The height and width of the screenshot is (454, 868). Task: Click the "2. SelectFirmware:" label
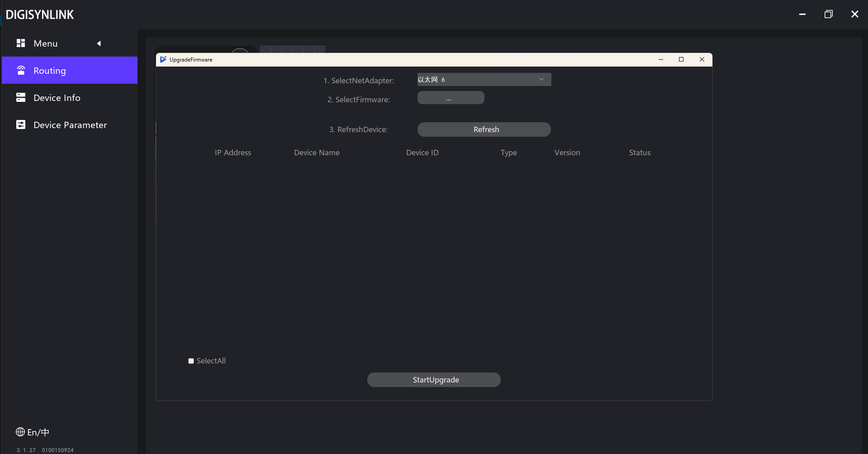[x=359, y=100]
